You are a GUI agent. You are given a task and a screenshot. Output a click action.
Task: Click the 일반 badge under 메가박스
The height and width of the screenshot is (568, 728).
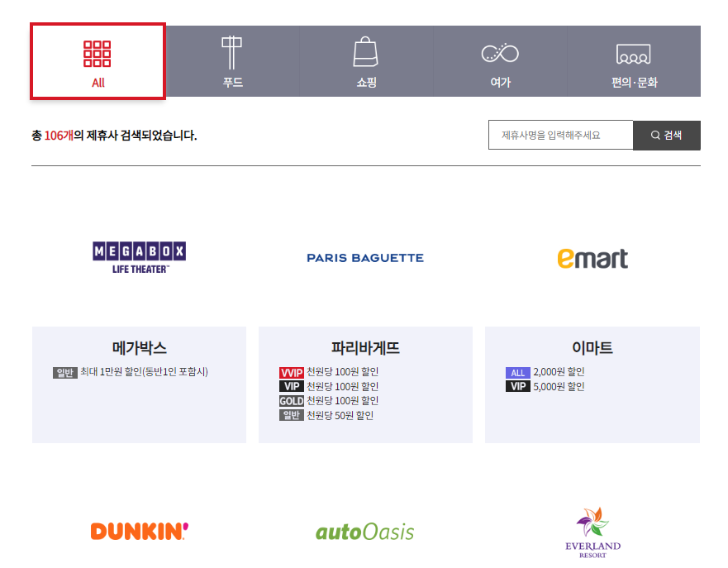pos(65,373)
